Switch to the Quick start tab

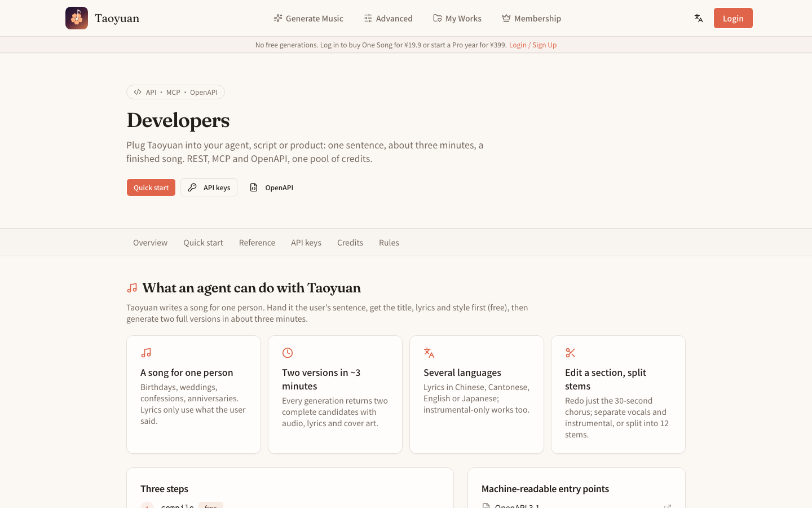[x=203, y=243]
